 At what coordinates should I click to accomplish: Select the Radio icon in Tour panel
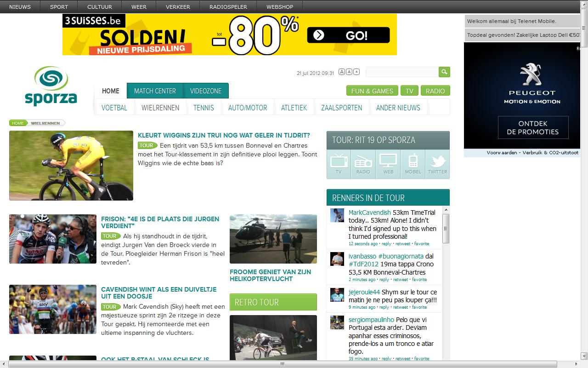[x=363, y=161]
